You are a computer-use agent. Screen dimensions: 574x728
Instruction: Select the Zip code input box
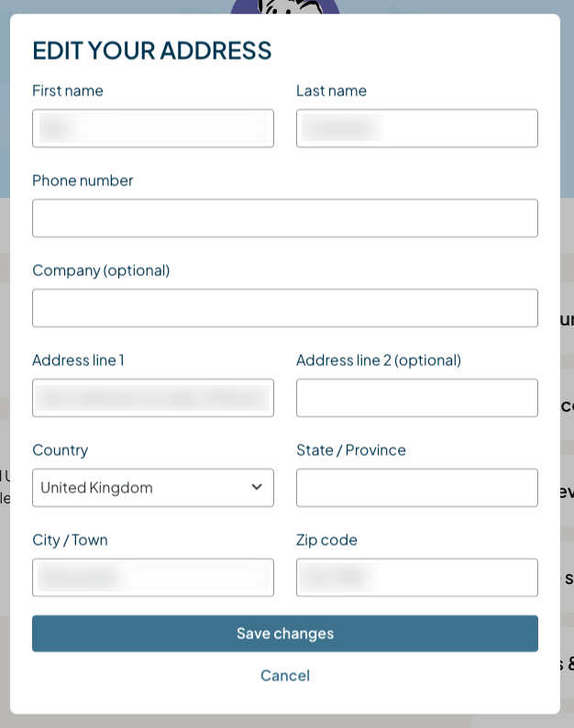[417, 578]
